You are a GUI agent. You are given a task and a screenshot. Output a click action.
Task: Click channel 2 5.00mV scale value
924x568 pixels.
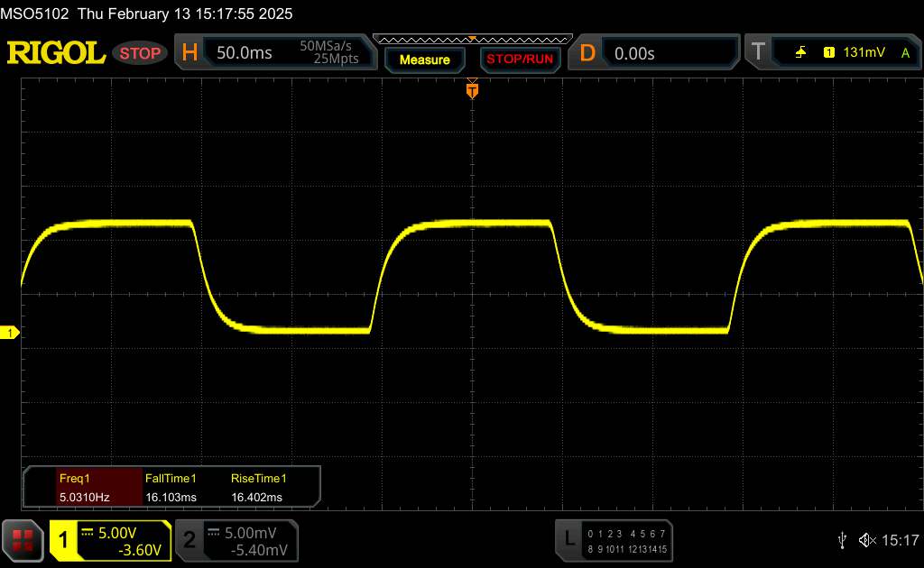click(x=251, y=533)
